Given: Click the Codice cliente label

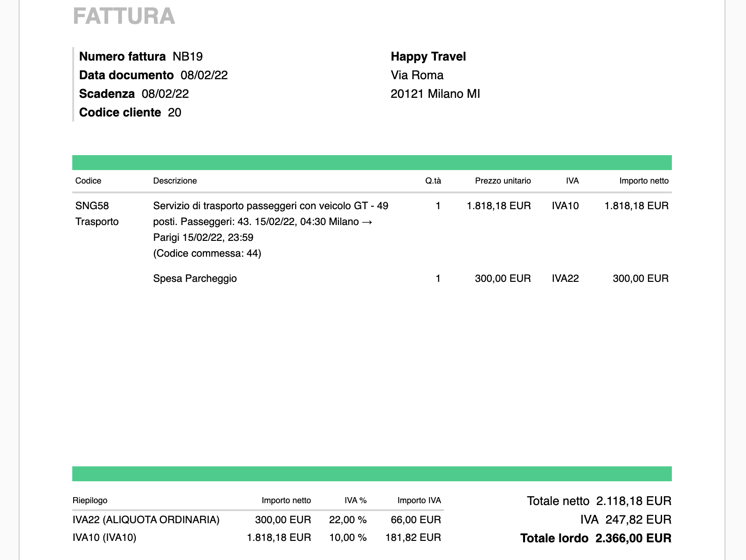Looking at the screenshot, I should [120, 113].
